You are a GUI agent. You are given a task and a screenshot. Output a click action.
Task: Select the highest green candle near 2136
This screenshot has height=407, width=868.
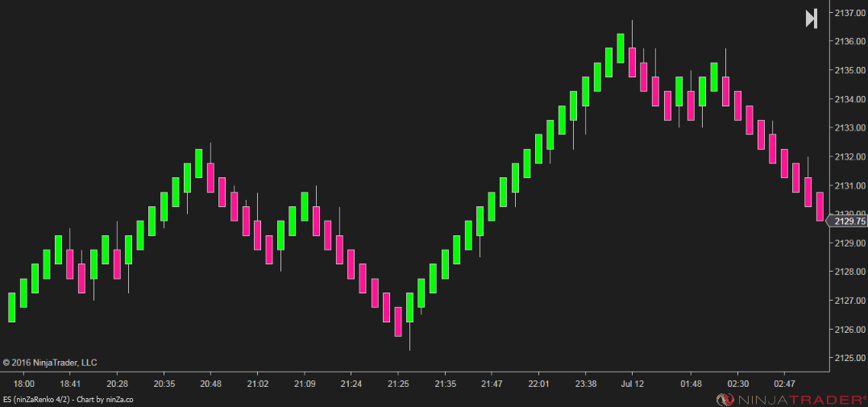(x=621, y=48)
